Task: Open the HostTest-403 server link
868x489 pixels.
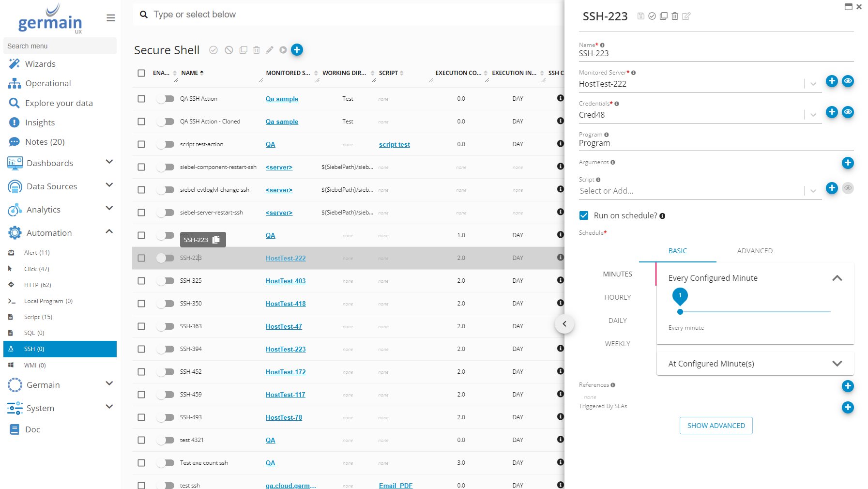Action: (286, 281)
